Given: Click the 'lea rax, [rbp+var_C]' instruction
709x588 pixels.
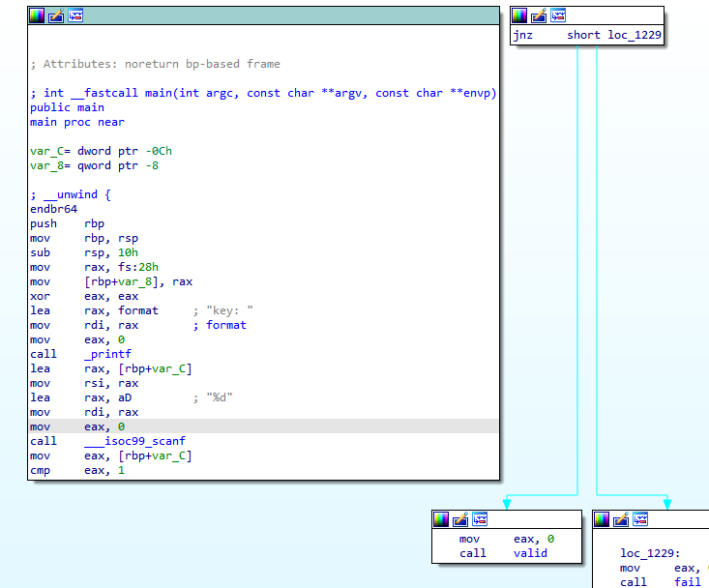Looking at the screenshot, I should [111, 368].
